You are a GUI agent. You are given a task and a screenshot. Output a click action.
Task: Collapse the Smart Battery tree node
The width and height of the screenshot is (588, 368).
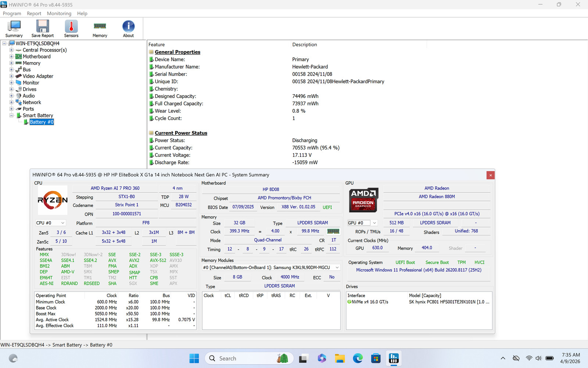click(x=11, y=116)
